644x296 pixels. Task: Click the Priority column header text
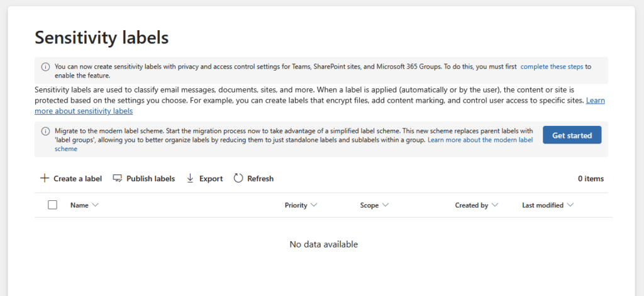[x=296, y=205]
